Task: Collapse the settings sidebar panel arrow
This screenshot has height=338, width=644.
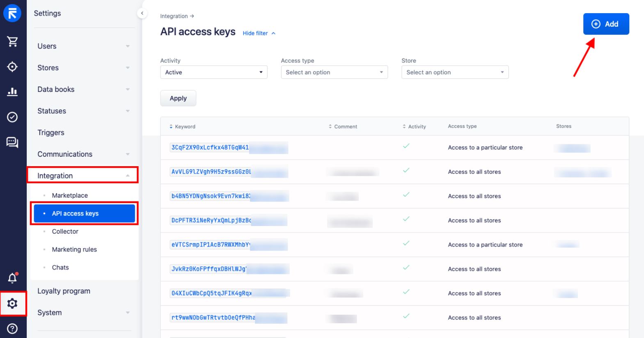Action: click(142, 13)
